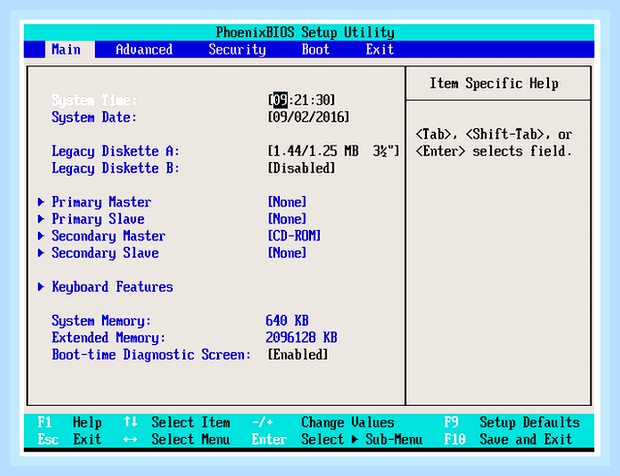Click the up-down arrows Select Item icon
620x476 pixels.
130,422
